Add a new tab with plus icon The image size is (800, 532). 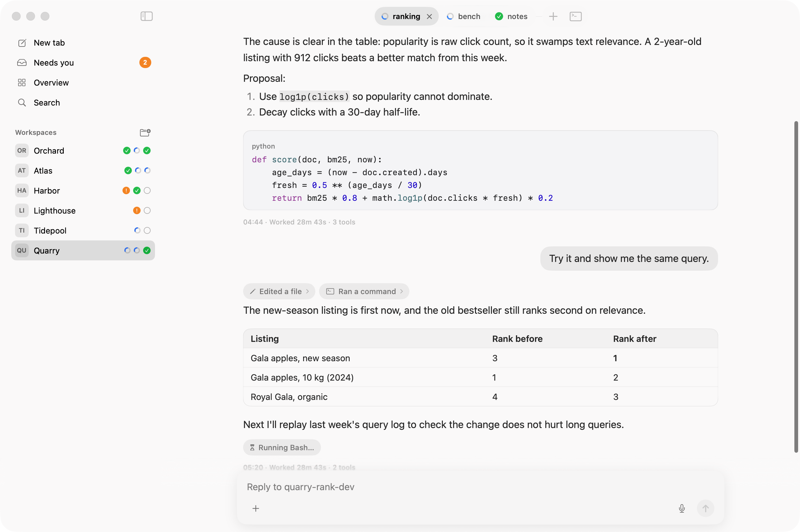click(x=553, y=16)
